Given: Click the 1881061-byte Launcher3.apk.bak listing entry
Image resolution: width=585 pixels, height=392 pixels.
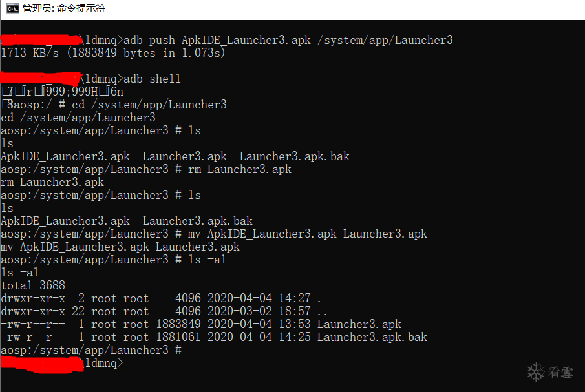Looking at the screenshot, I should coord(213,337).
